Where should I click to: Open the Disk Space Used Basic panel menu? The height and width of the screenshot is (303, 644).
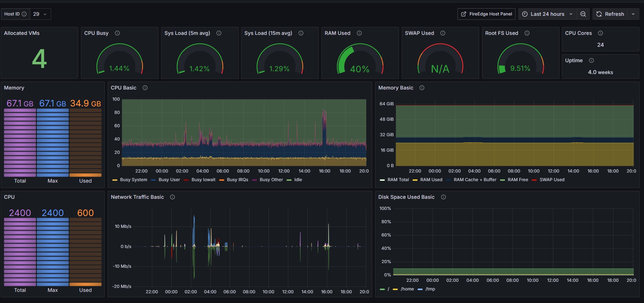pos(406,197)
